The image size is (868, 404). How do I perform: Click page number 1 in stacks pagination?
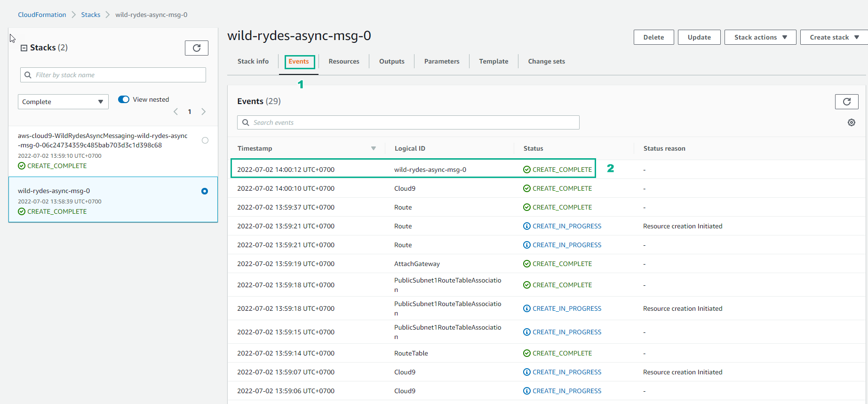click(190, 112)
